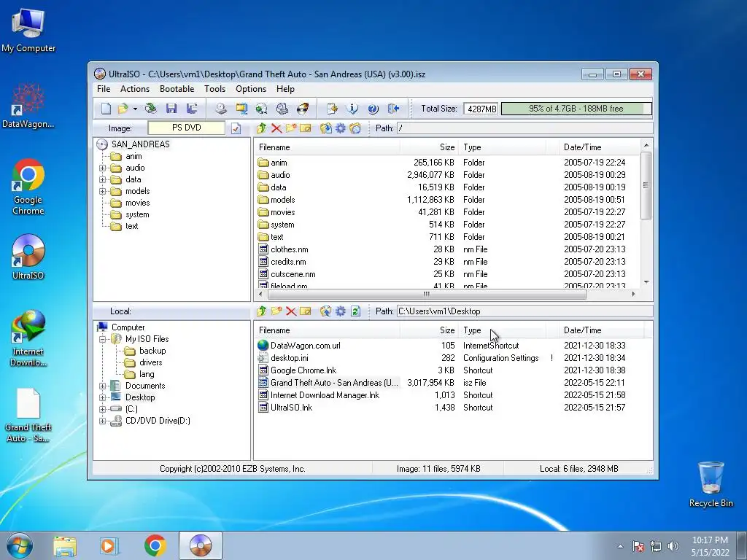Click the horizontal scrollbar of image file list
This screenshot has width=747, height=560.
coord(426,295)
